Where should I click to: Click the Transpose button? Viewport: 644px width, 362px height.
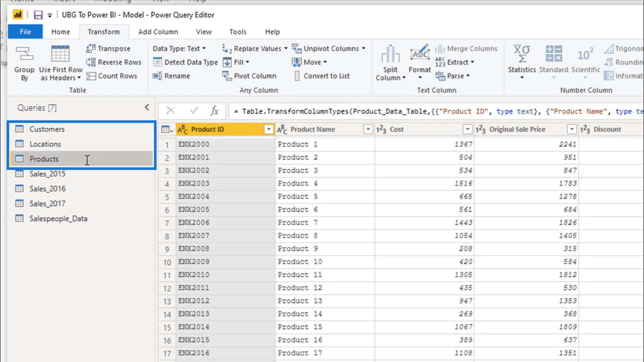pos(108,49)
